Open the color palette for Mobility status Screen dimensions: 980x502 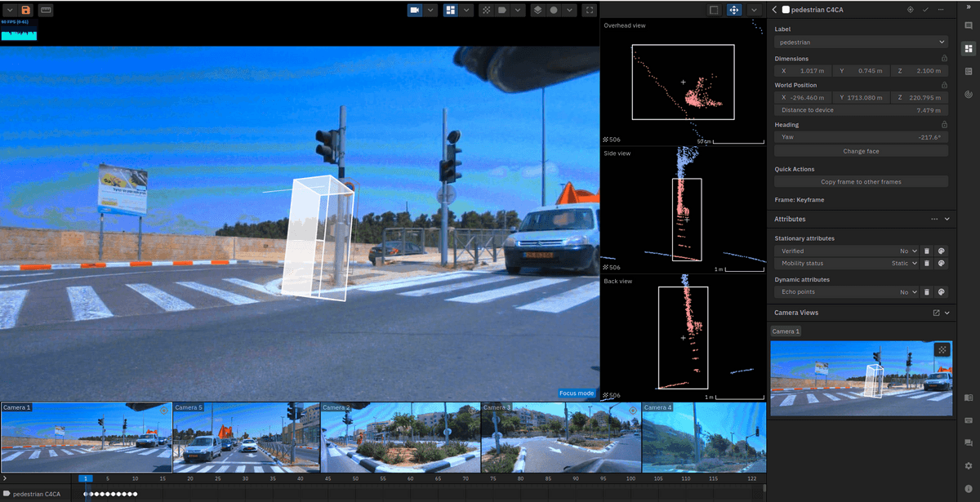pos(941,264)
